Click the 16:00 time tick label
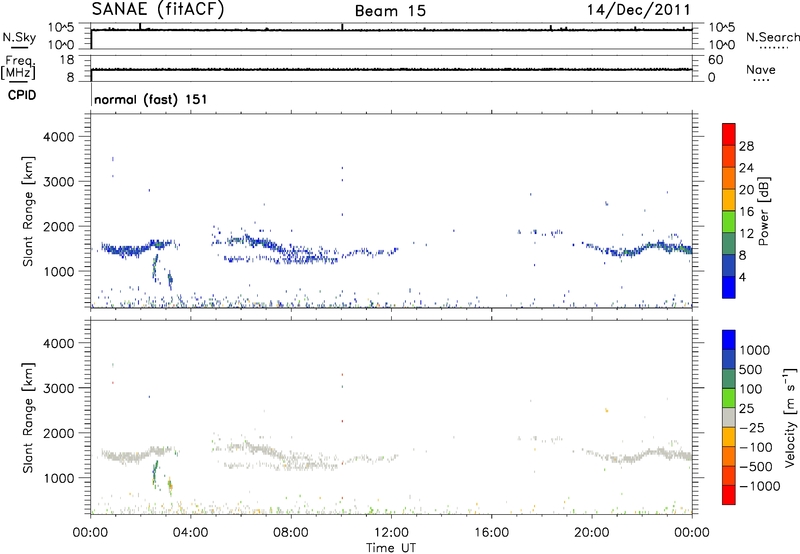This screenshot has width=800, height=554. 491,533
